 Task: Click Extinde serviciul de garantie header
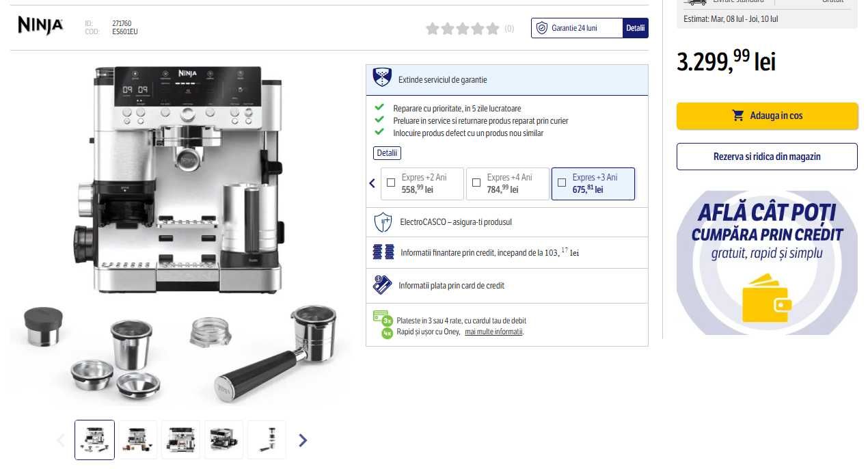click(x=507, y=80)
